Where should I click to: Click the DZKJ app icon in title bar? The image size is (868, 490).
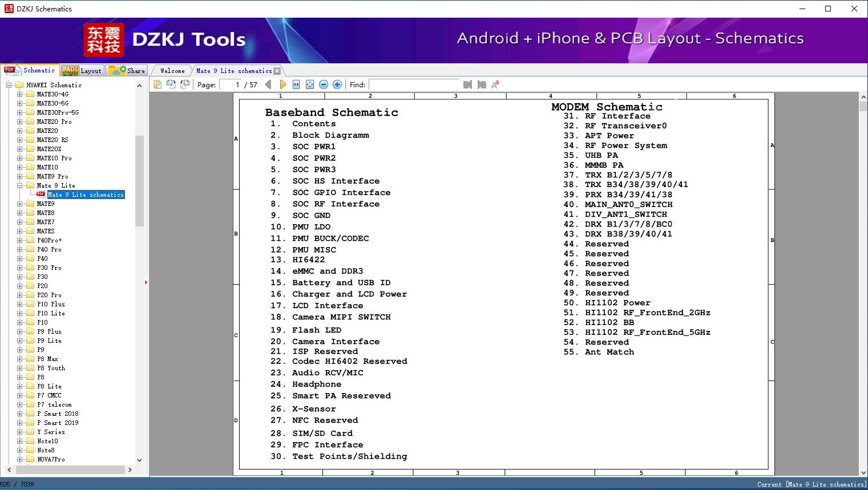[x=9, y=9]
